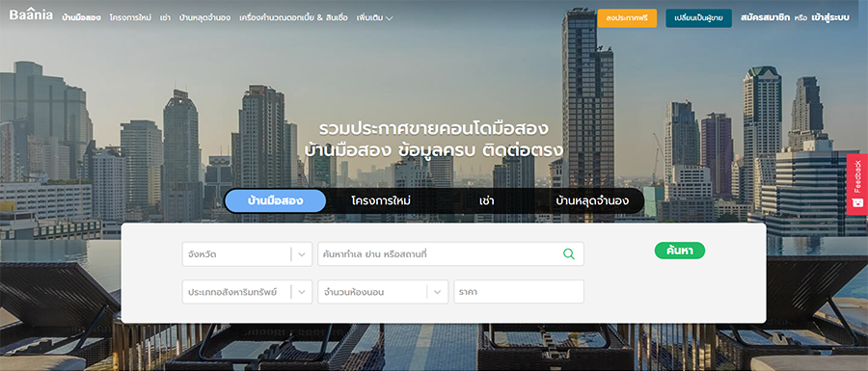Screen dimensions: 868x371
Task: Expand the เพิ่มเติม dropdown menu
Action: [x=375, y=17]
